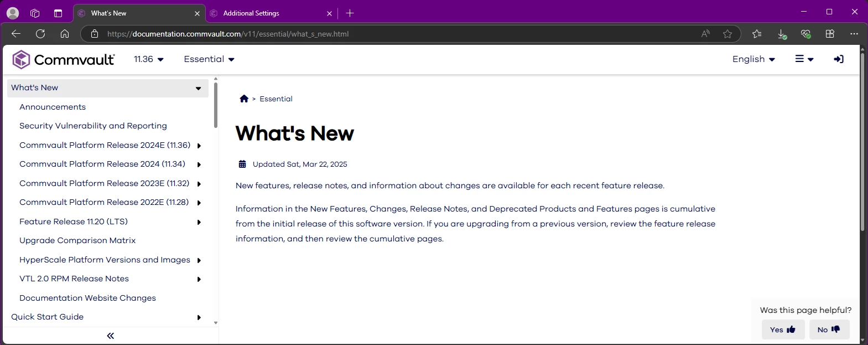Add this page to favorites star

pos(727,34)
